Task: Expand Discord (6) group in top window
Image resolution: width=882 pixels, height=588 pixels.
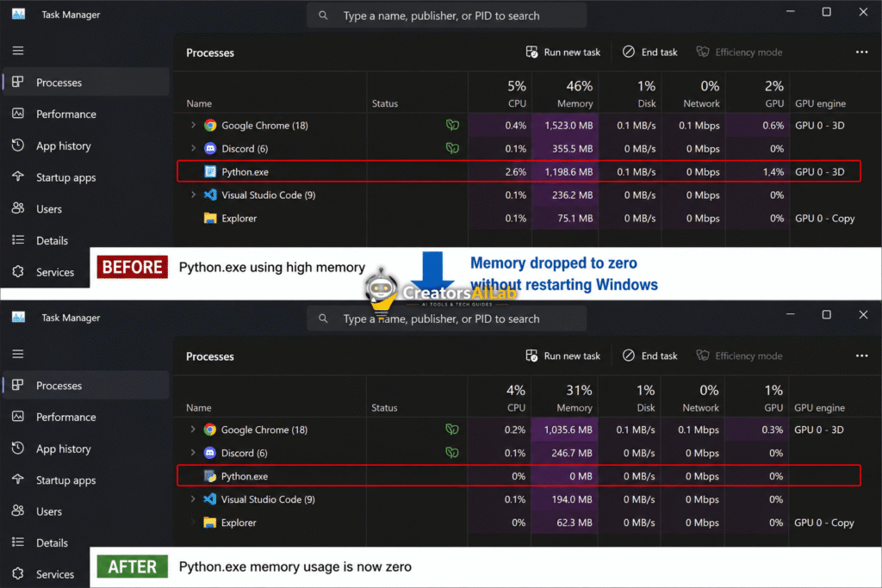Action: click(x=193, y=148)
